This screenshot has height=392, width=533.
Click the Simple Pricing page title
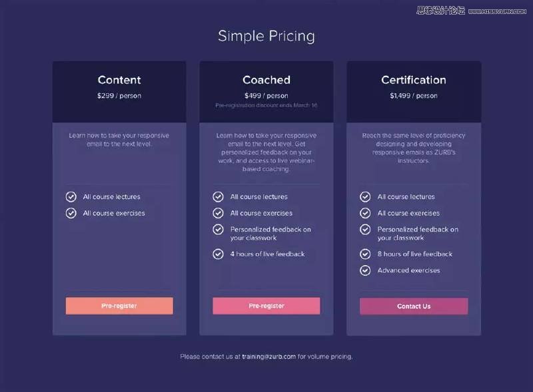[266, 36]
